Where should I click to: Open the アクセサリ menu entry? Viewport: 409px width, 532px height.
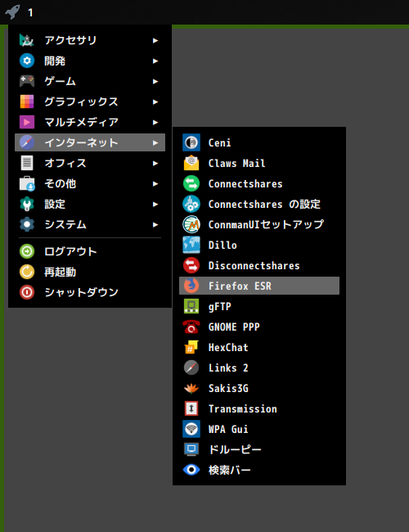[90, 40]
